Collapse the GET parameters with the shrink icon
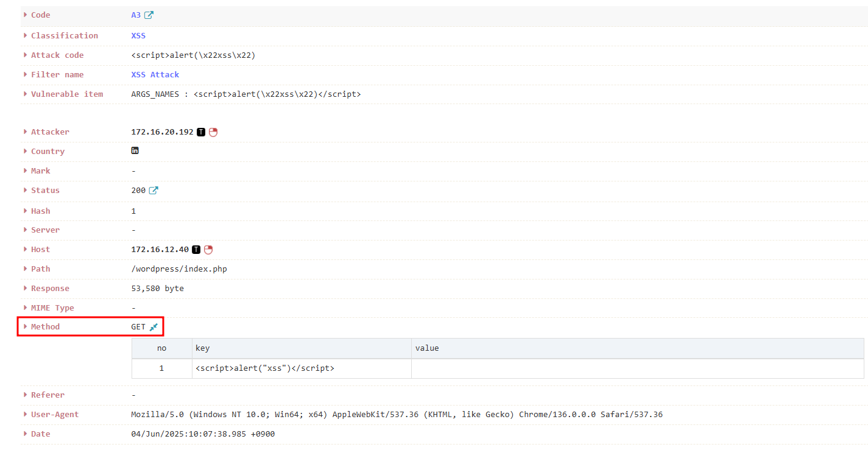 pos(153,327)
